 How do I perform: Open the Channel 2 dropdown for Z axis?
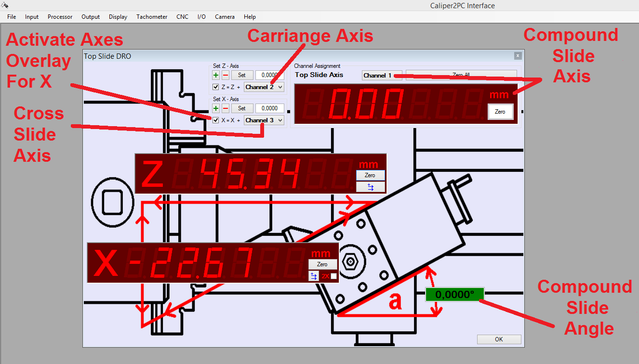[264, 87]
